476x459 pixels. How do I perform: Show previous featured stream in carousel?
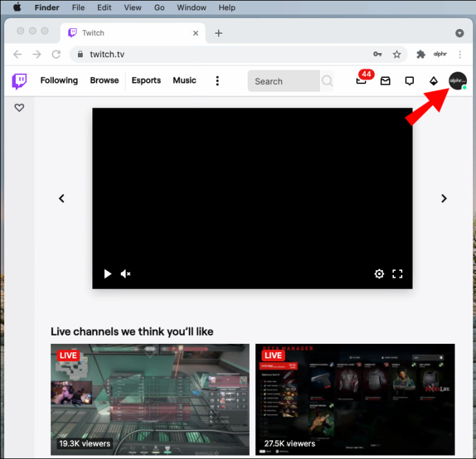click(61, 198)
